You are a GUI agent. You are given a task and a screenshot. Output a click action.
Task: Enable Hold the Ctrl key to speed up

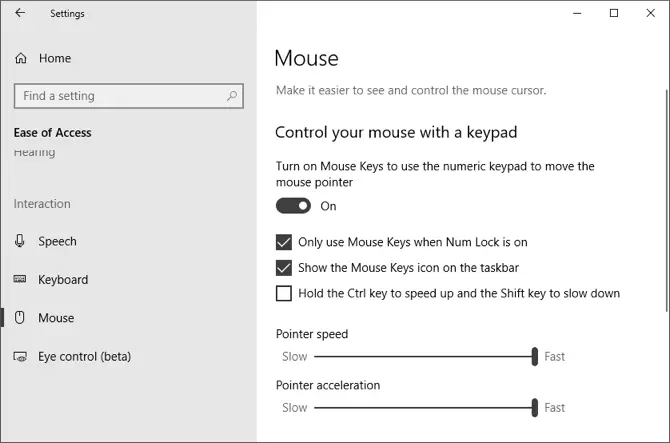click(x=284, y=293)
